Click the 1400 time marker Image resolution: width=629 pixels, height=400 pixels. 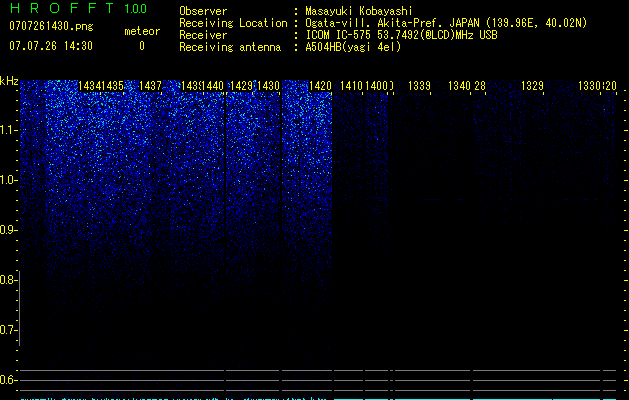[x=377, y=86]
